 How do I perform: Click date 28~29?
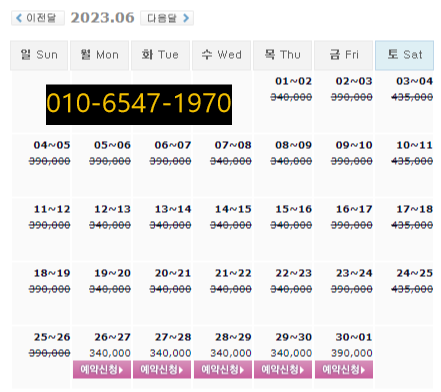pyautogui.click(x=233, y=337)
